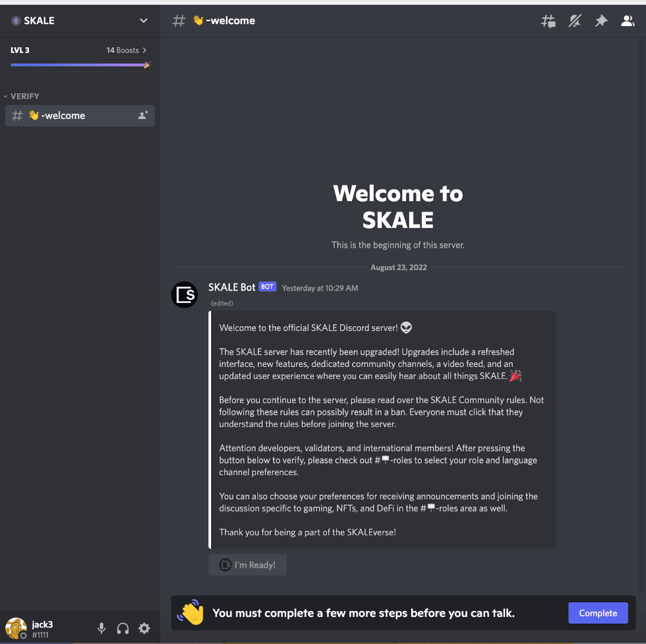Click the Complete button
This screenshot has height=644, width=646.
coord(598,613)
